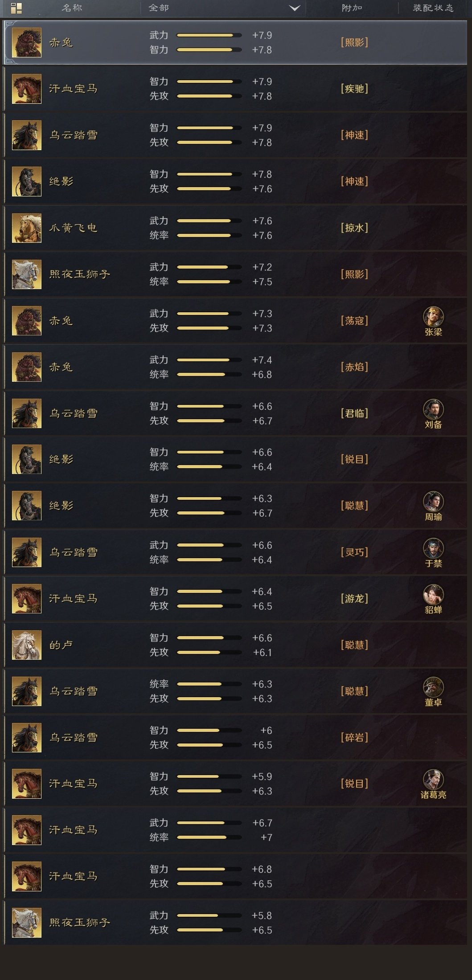Click the 爪黄飞电 horse icon
The width and height of the screenshot is (472, 980).
[27, 228]
